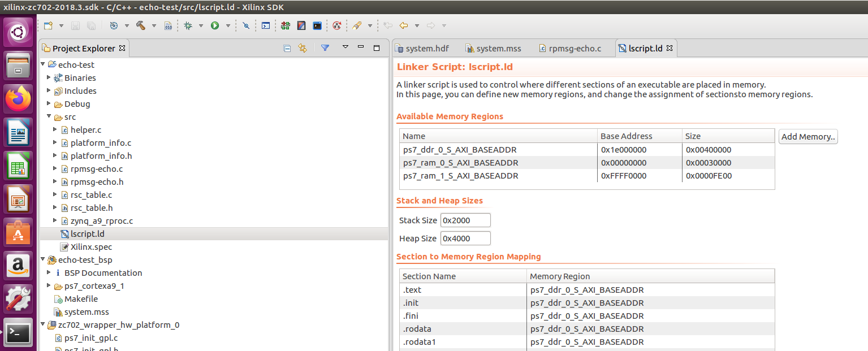
Task: Open Firefox from the Ubuntu dock
Action: click(x=18, y=98)
